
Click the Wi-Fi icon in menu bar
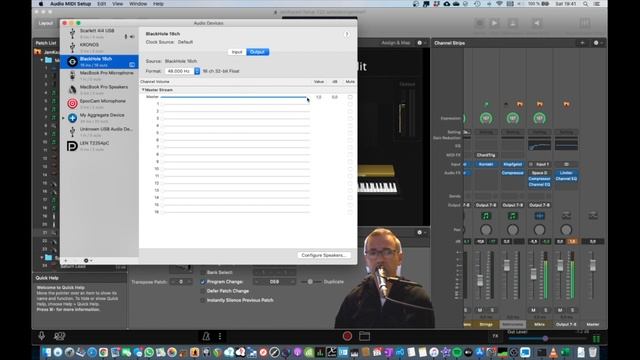tap(499, 4)
